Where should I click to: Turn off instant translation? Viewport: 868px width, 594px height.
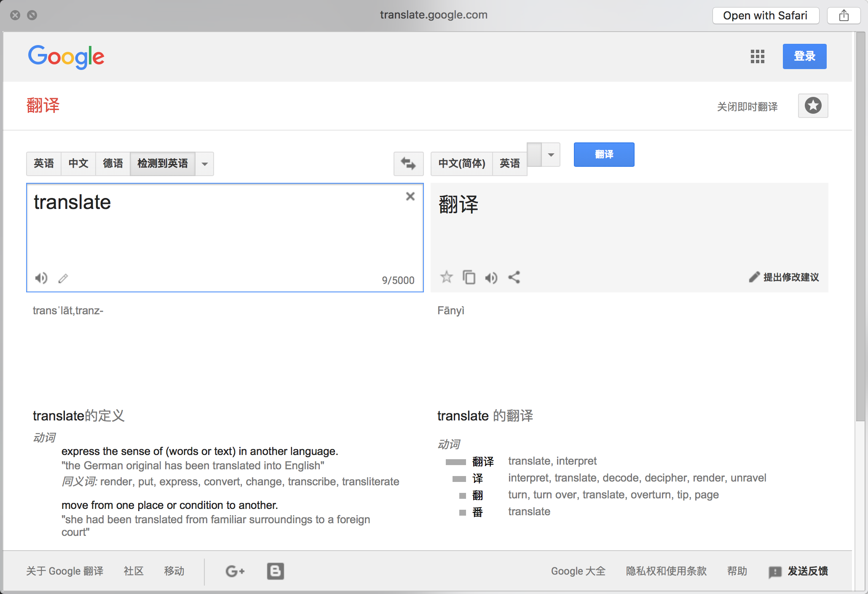click(747, 107)
